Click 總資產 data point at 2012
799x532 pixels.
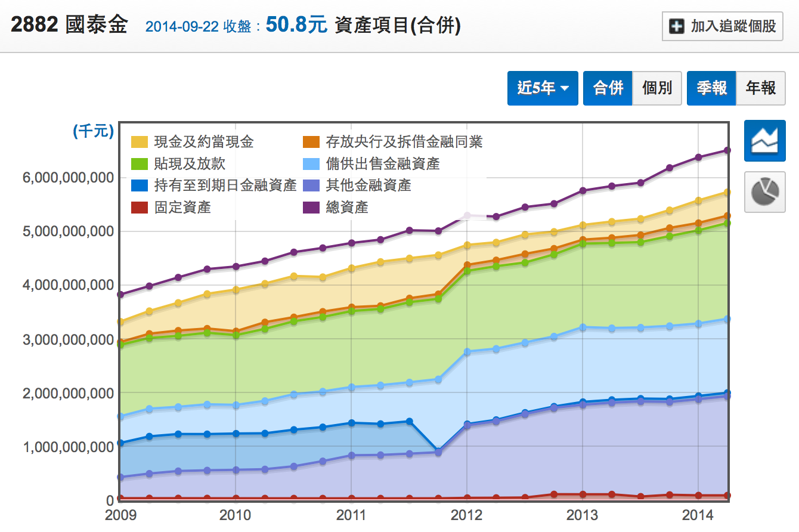point(467,216)
